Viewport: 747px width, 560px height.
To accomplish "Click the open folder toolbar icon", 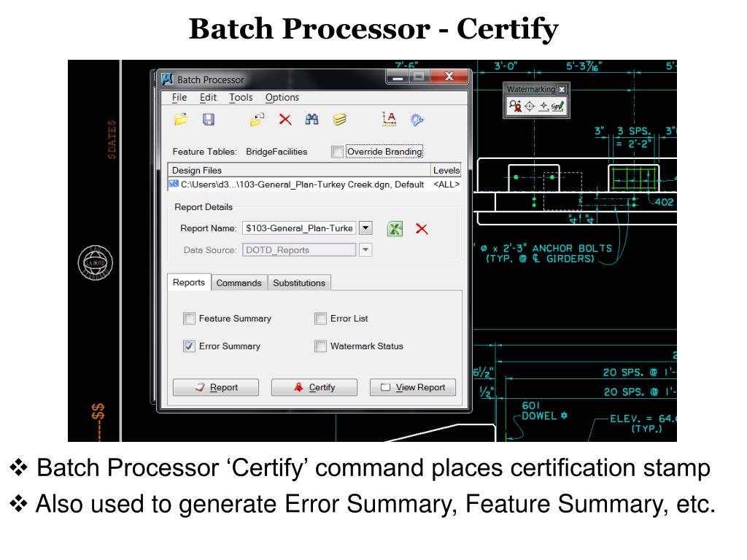I will point(181,119).
